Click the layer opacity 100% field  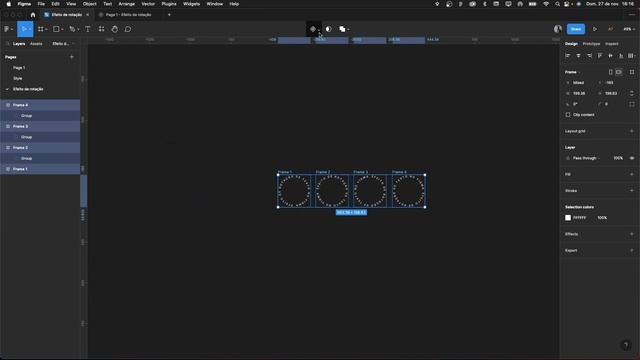tap(618, 158)
